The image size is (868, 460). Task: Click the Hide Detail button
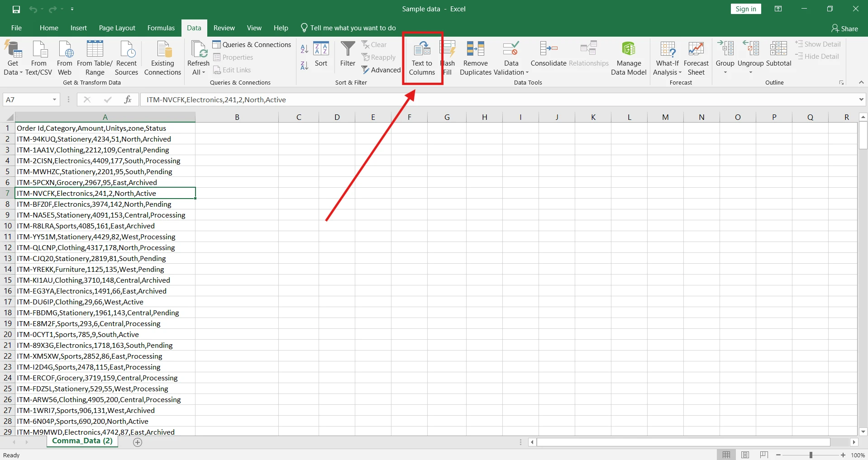pyautogui.click(x=818, y=56)
